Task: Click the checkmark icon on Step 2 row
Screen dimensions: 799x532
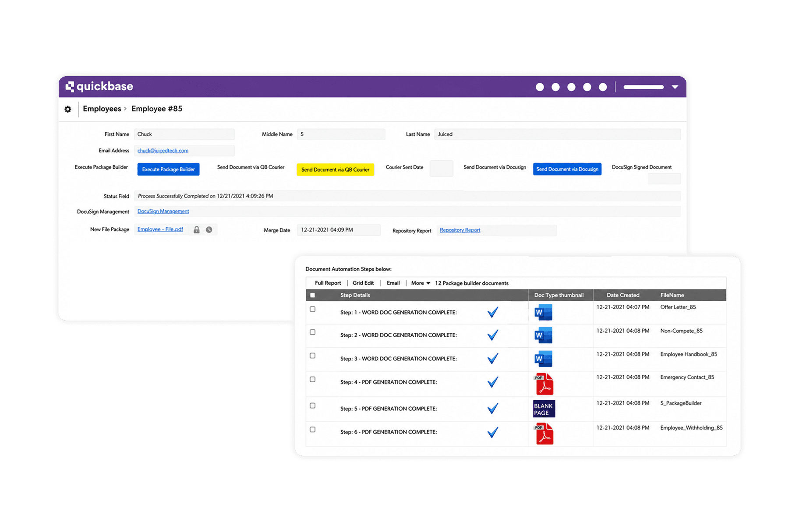Action: pyautogui.click(x=493, y=335)
